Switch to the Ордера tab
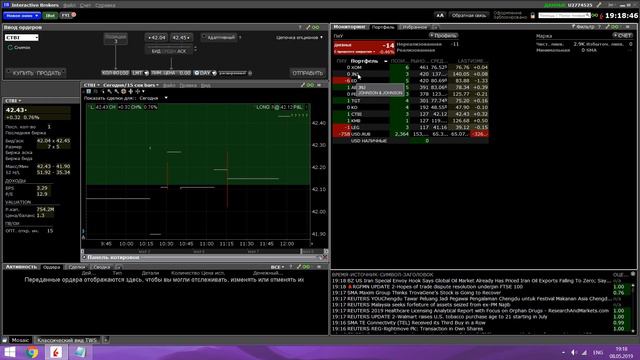Viewport: 640px width, 360px height. [51, 267]
